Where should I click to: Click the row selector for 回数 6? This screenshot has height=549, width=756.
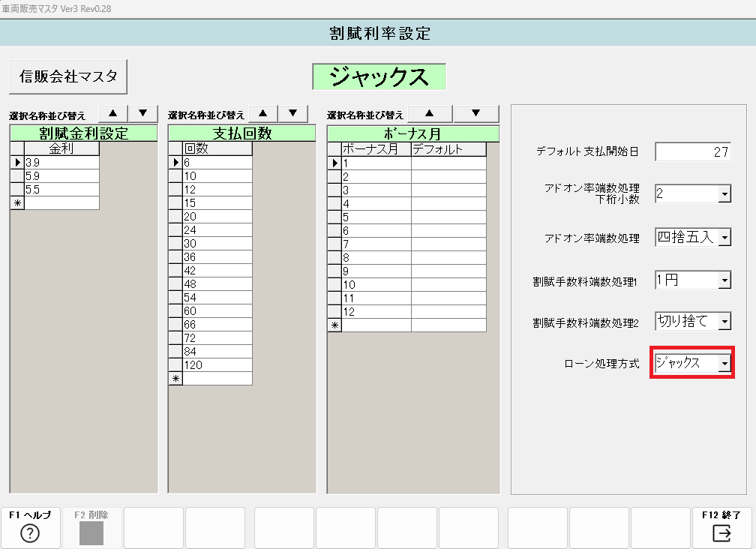[x=175, y=163]
